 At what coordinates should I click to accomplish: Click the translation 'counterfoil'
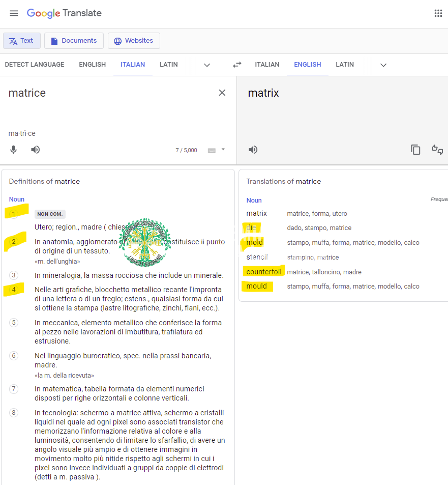point(263,272)
